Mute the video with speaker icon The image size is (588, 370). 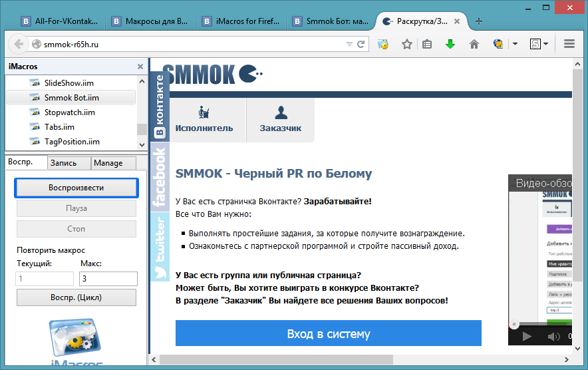pyautogui.click(x=553, y=337)
